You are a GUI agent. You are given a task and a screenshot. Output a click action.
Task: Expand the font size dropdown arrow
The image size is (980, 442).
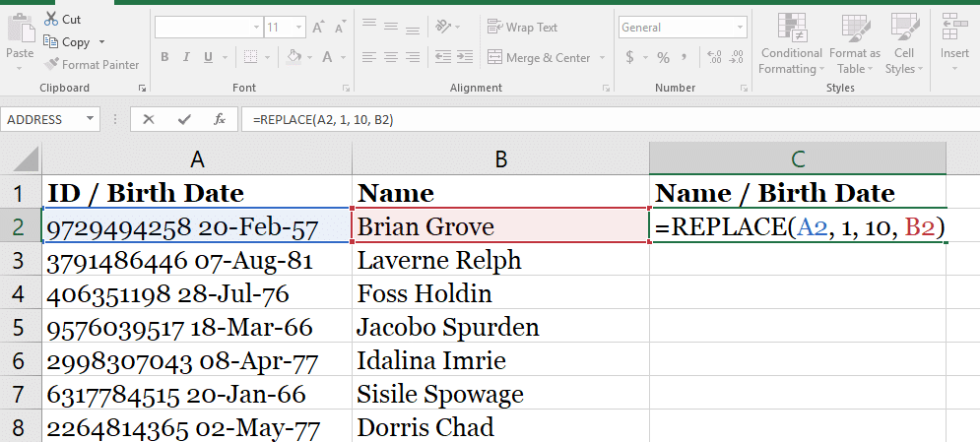pos(298,28)
